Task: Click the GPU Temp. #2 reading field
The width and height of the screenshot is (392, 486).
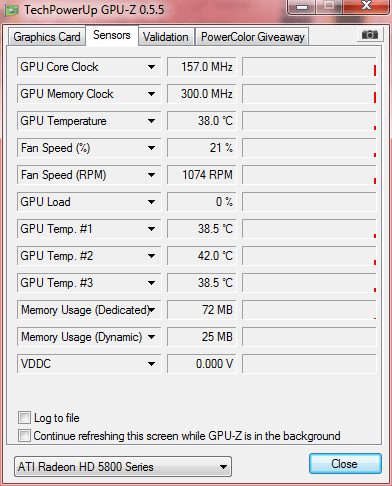Action: click(x=202, y=256)
